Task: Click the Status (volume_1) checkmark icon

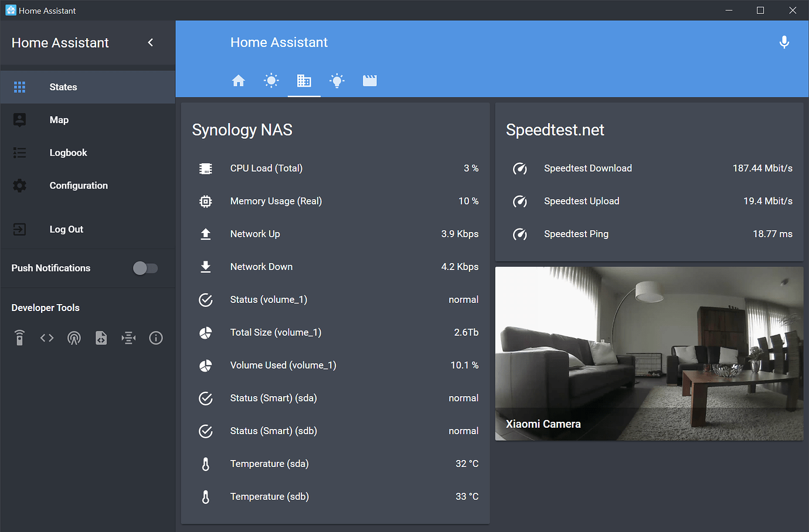Action: tap(206, 299)
